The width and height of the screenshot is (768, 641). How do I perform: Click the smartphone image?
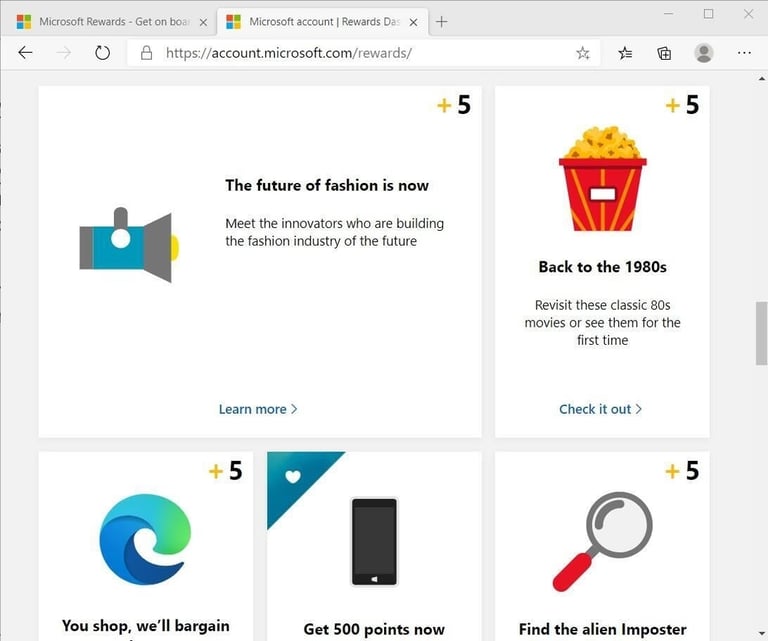tap(374, 541)
